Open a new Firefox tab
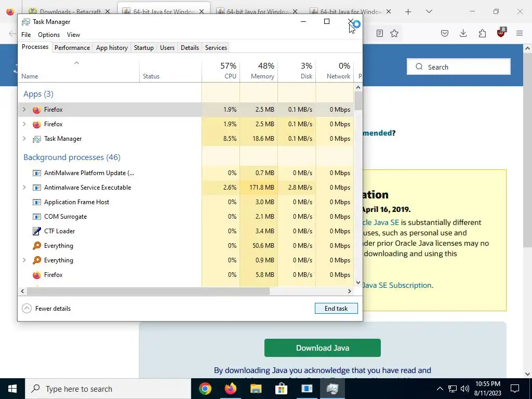 [408, 12]
